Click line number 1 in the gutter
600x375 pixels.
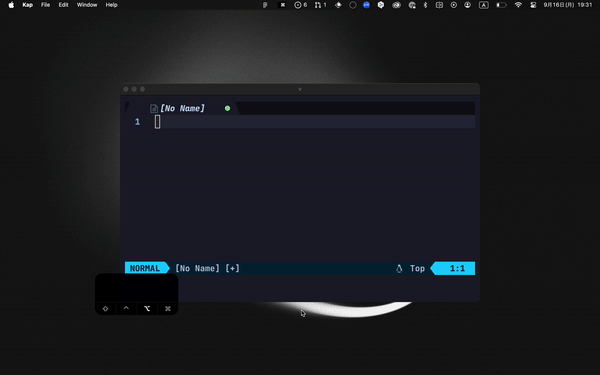point(137,122)
